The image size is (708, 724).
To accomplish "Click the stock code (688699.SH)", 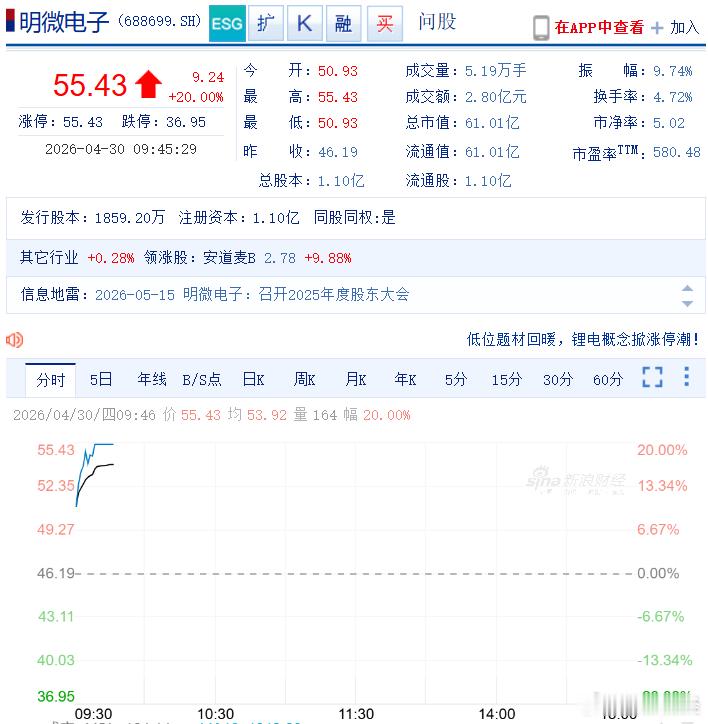I will pos(160,21).
